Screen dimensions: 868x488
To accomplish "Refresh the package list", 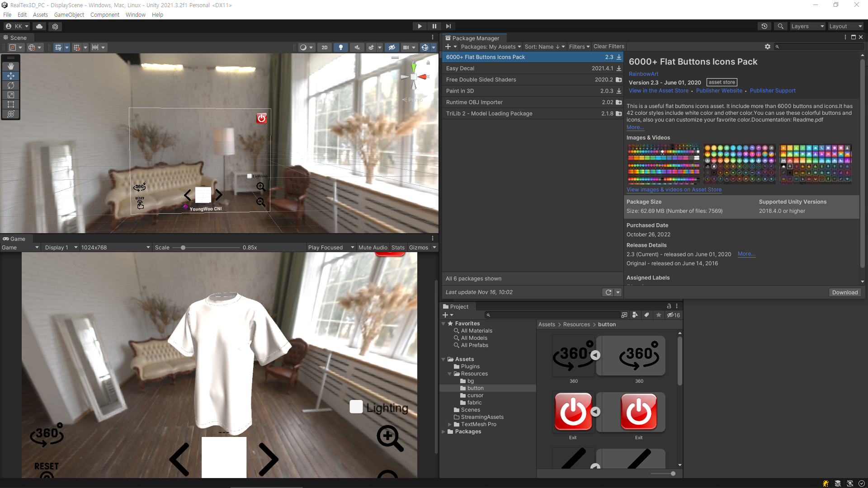I will [x=609, y=292].
